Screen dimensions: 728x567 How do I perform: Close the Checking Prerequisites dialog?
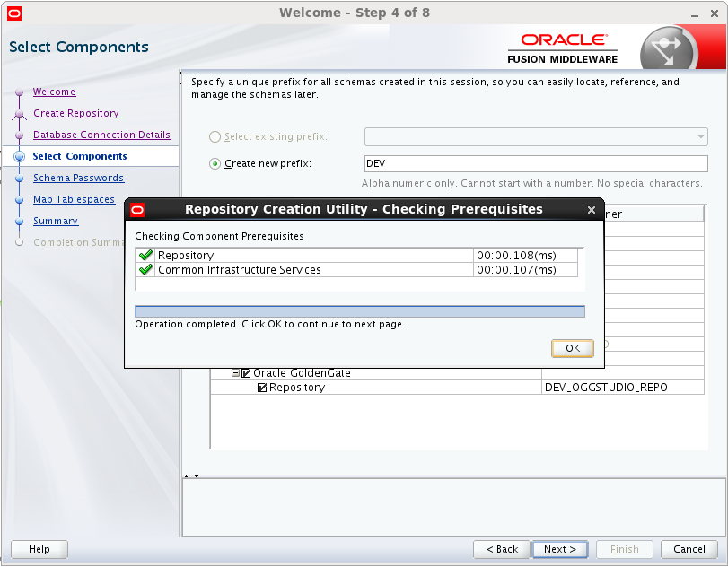[x=591, y=210]
